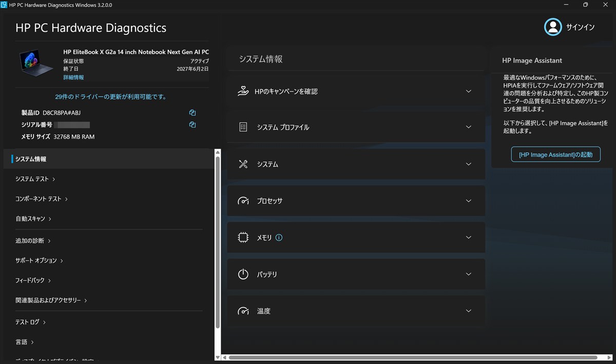Click the sidebar scroll down arrow
The height and width of the screenshot is (364, 616).
coord(218,357)
